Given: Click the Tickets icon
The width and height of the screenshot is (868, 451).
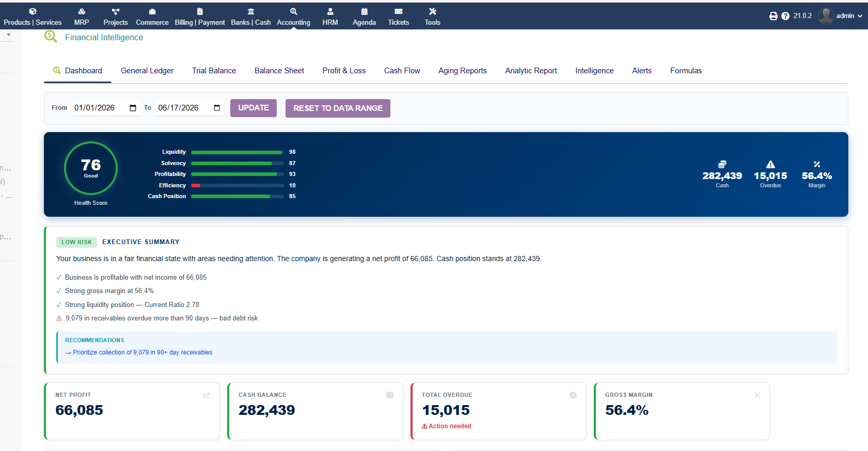Looking at the screenshot, I should [399, 11].
